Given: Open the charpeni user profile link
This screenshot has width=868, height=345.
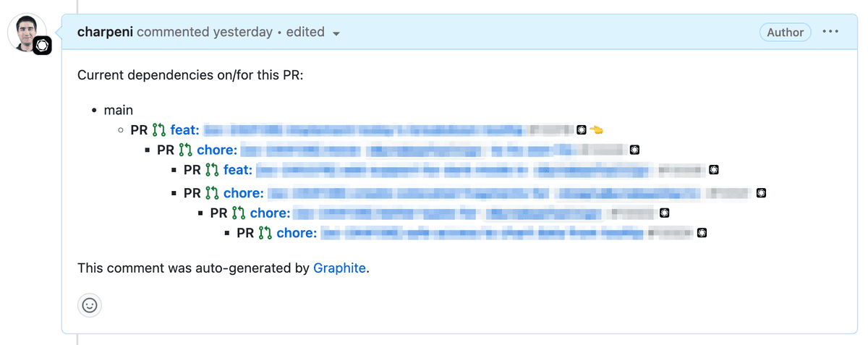Looking at the screenshot, I should (105, 32).
